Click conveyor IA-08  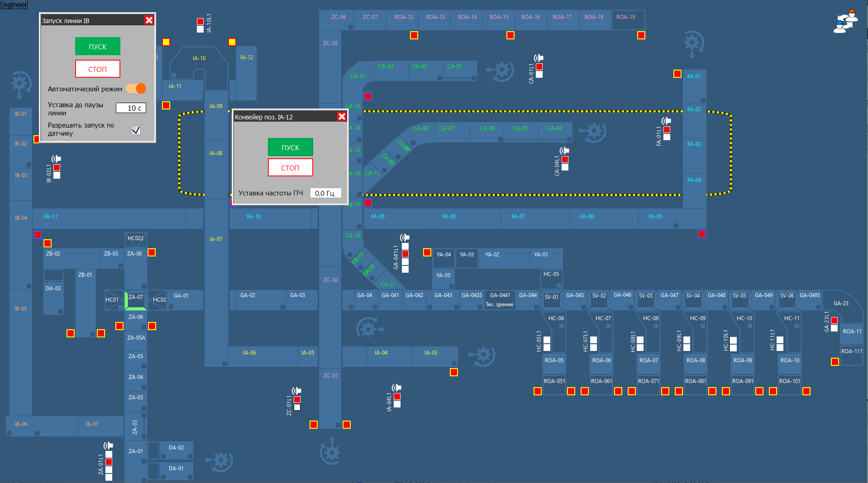point(216,170)
